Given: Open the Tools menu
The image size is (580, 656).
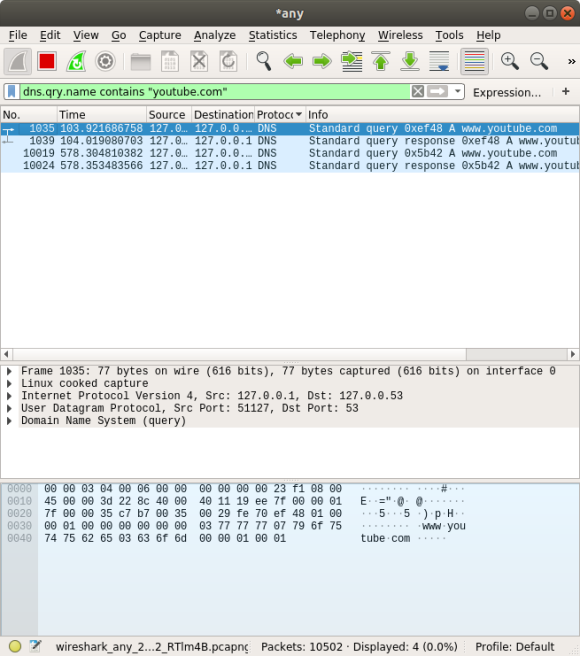Looking at the screenshot, I should coord(449,35).
